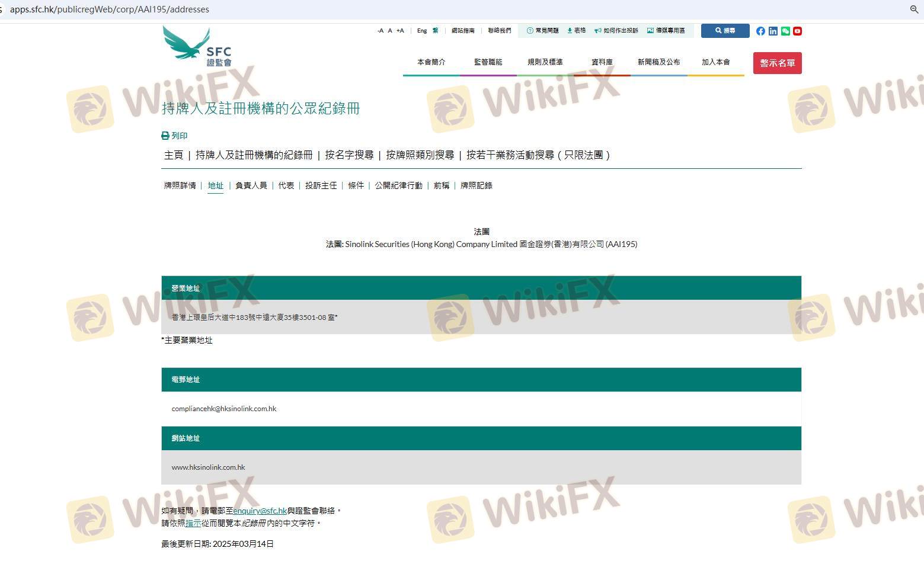Open 按名字搜尋 search by name
Image resolution: width=924 pixels, height=561 pixels.
pos(349,155)
